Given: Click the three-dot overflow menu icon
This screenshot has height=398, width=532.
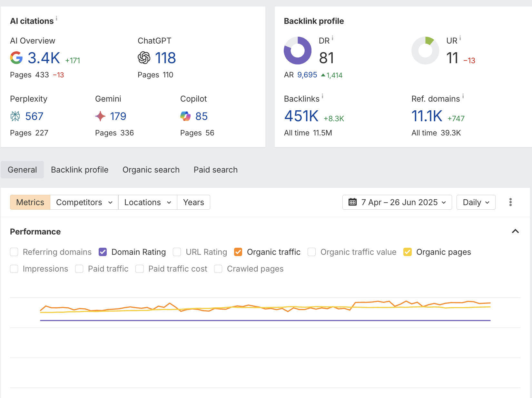Looking at the screenshot, I should pos(510,202).
